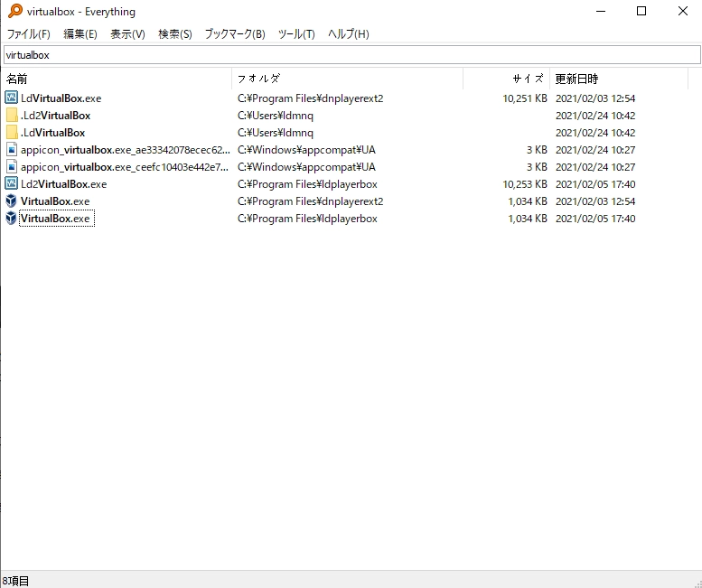Click date 2021/02/05 17:40 of Ld2VirtualBox.exe
This screenshot has height=588, width=702.
(x=595, y=184)
